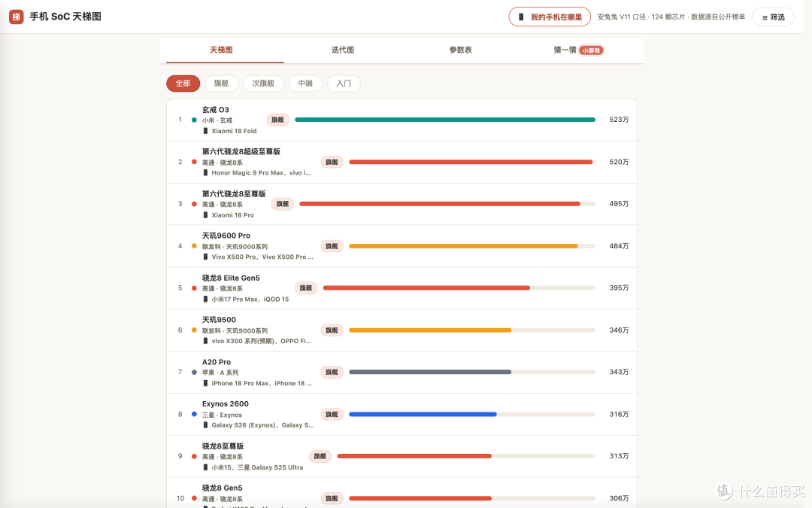
Task: Click the 523万 score value
Action: [619, 120]
